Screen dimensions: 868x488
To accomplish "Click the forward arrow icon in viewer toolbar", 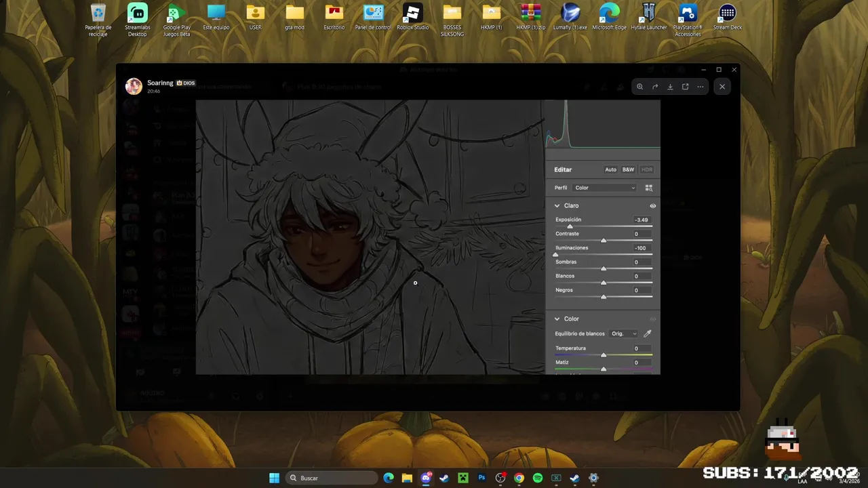I will point(655,87).
